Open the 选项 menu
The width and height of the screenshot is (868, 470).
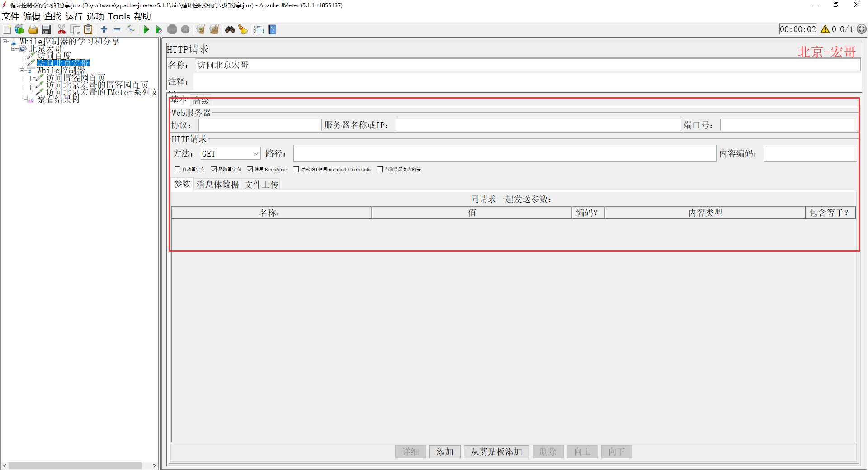95,16
